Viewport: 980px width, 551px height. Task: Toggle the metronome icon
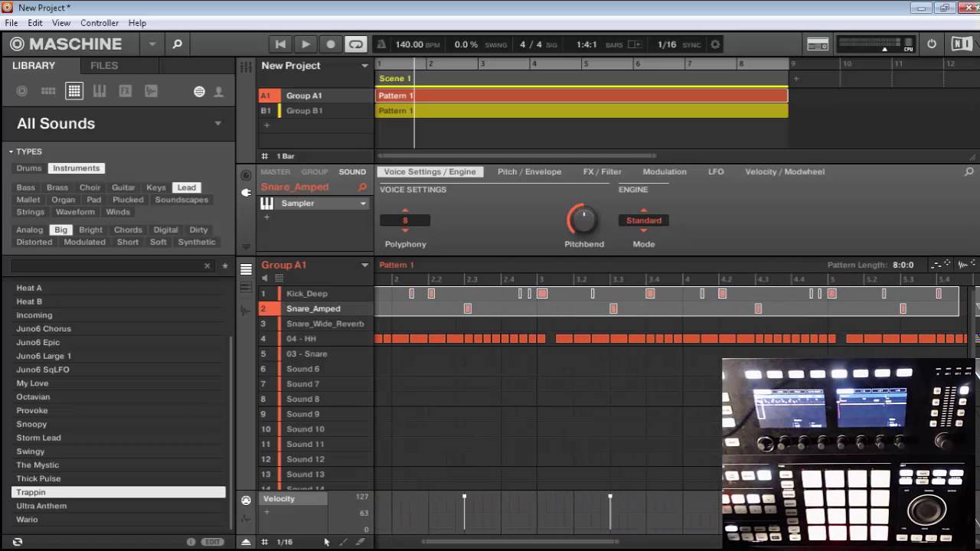click(382, 44)
